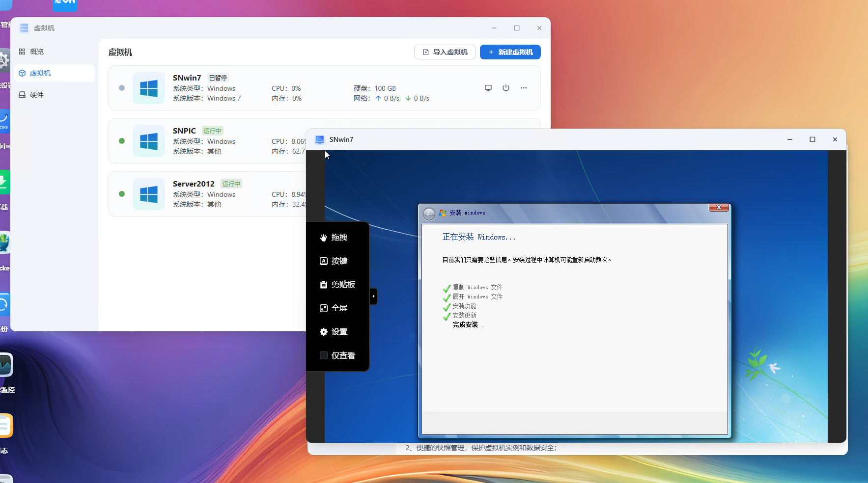Maximize the SNwin7 console window
The width and height of the screenshot is (868, 483).
click(x=812, y=139)
